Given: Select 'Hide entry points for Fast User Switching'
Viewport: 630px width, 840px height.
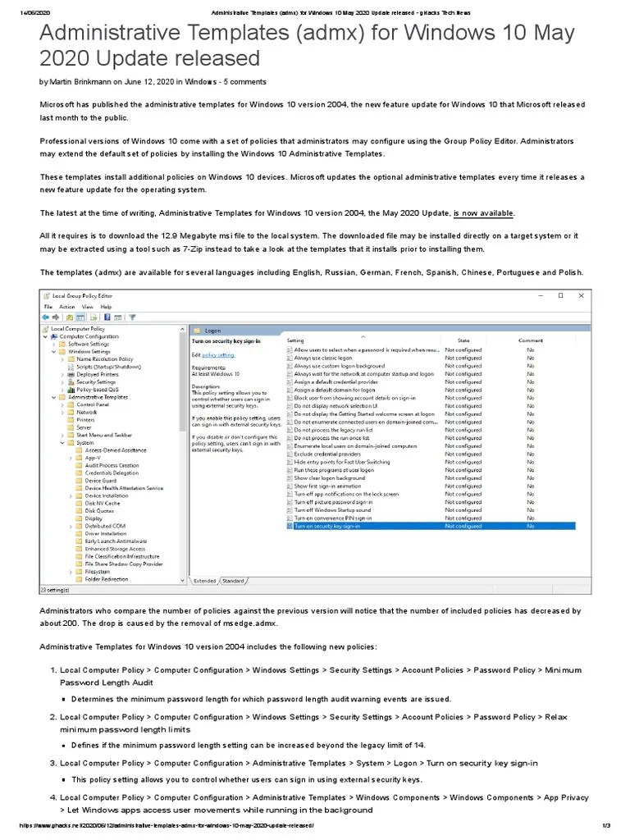Looking at the screenshot, I should coord(342,462).
